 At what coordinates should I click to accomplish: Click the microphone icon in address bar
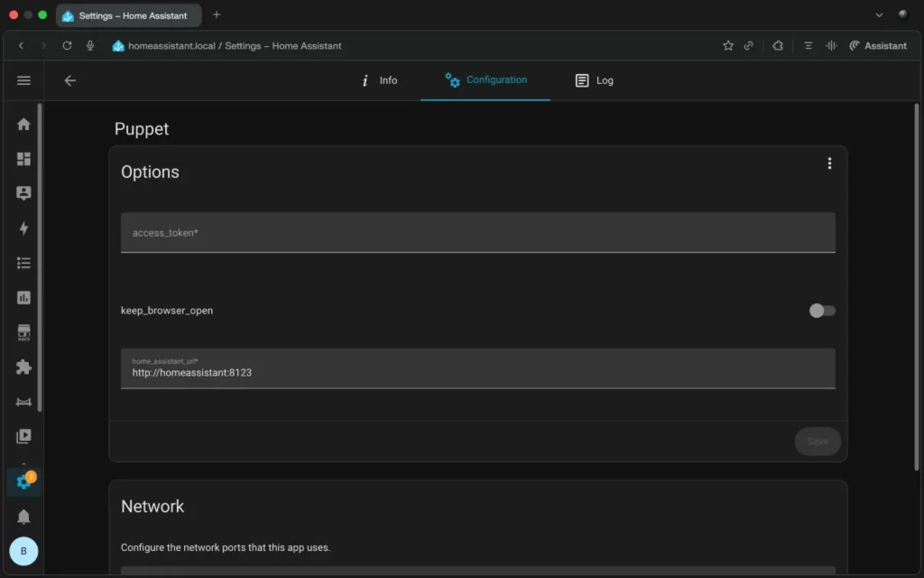pyautogui.click(x=90, y=45)
